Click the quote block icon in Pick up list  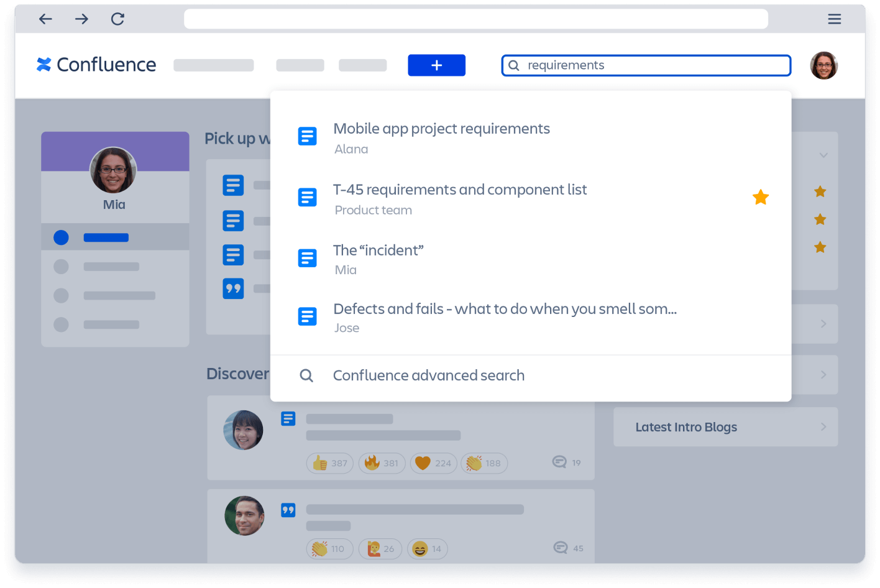tap(233, 288)
